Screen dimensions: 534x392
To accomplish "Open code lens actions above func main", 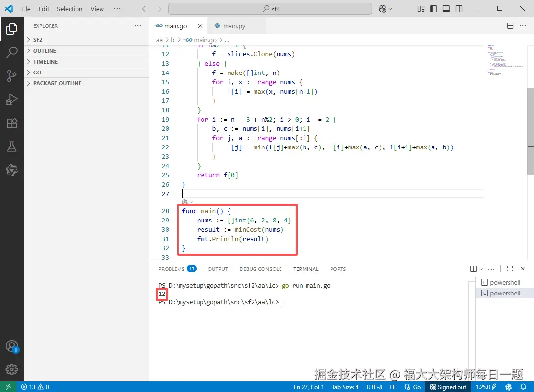I will click(187, 202).
